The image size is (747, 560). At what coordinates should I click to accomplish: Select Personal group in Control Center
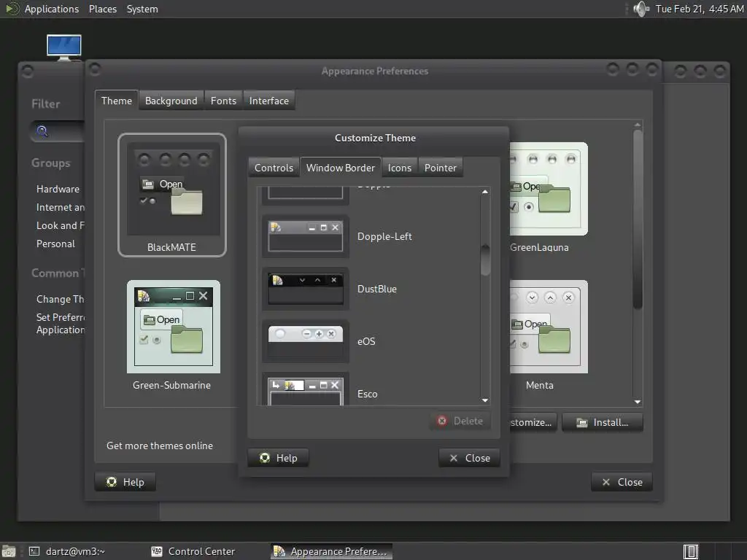tap(55, 244)
